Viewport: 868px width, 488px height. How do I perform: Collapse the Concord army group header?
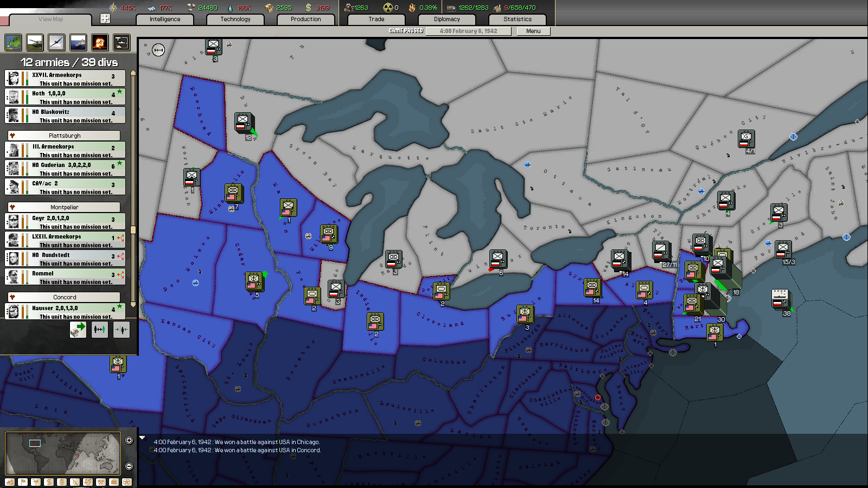tap(65, 297)
